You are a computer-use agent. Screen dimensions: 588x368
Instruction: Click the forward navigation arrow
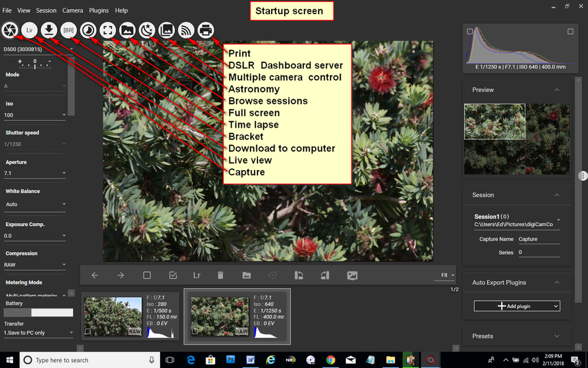tap(119, 275)
